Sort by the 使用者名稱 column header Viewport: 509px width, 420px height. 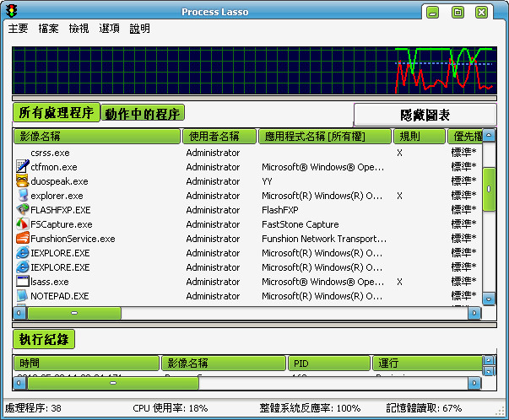coord(219,137)
